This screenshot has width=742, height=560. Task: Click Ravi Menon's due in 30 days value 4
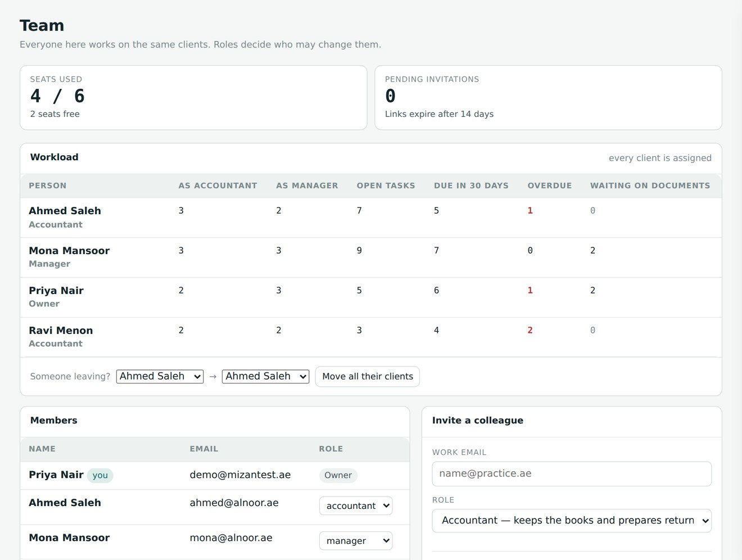pos(436,331)
